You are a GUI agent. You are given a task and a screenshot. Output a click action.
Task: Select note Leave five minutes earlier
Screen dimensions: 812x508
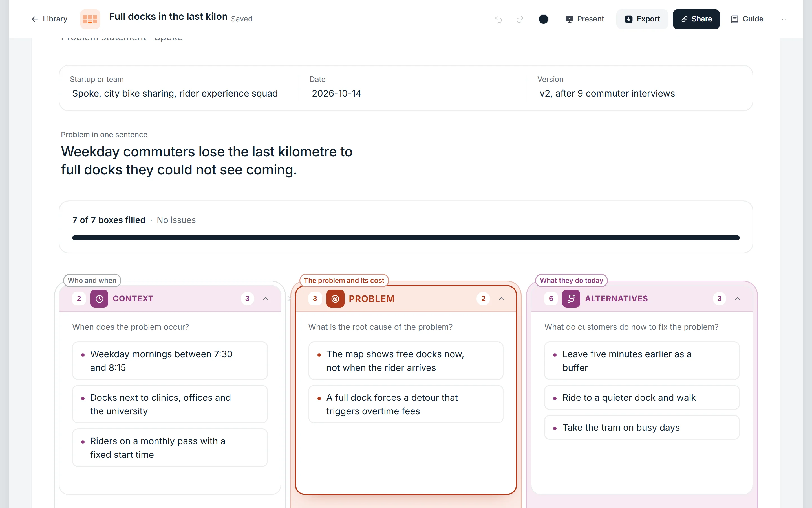pyautogui.click(x=641, y=361)
